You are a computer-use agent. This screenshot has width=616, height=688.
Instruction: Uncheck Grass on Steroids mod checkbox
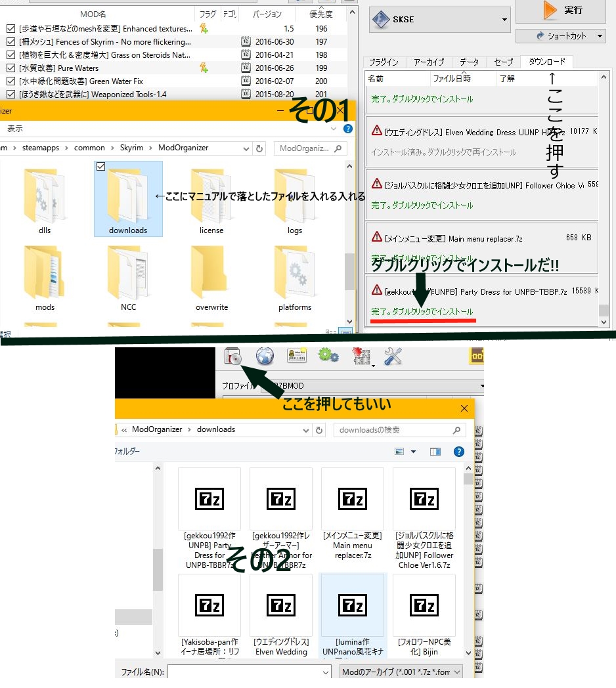click(x=11, y=55)
